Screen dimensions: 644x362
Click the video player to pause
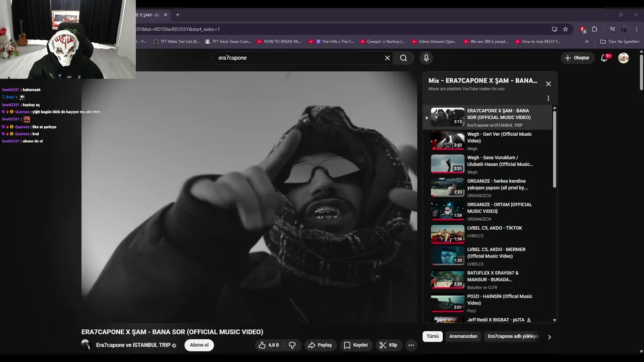(x=249, y=197)
